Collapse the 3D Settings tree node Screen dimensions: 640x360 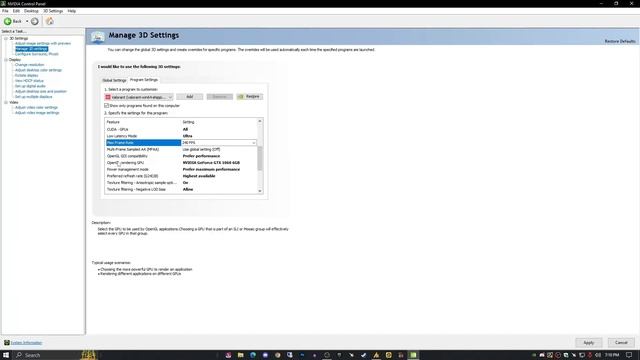click(6, 38)
